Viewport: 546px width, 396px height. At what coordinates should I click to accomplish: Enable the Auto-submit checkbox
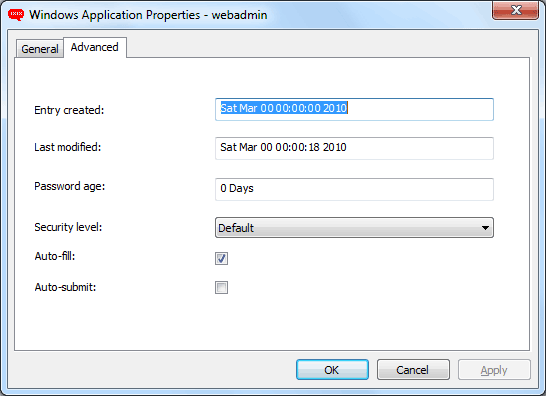[221, 288]
